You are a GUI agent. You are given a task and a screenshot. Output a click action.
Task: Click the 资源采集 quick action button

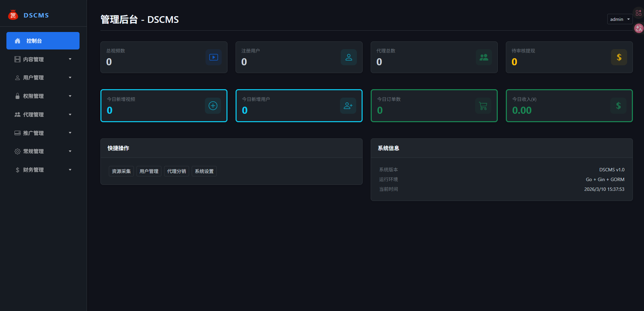click(121, 171)
